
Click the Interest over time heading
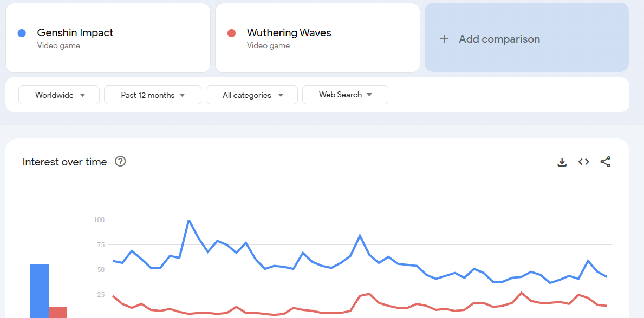pyautogui.click(x=64, y=162)
